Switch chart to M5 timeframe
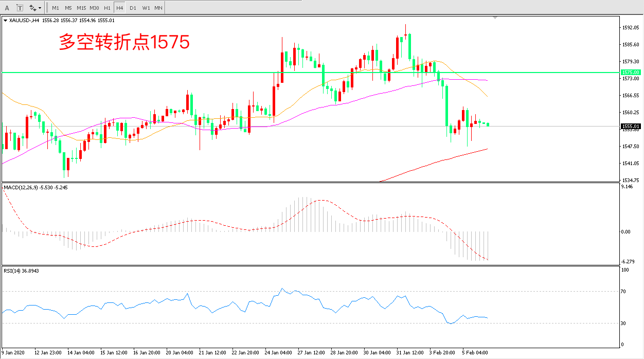Viewport: 644px width, 359px height. coord(68,8)
